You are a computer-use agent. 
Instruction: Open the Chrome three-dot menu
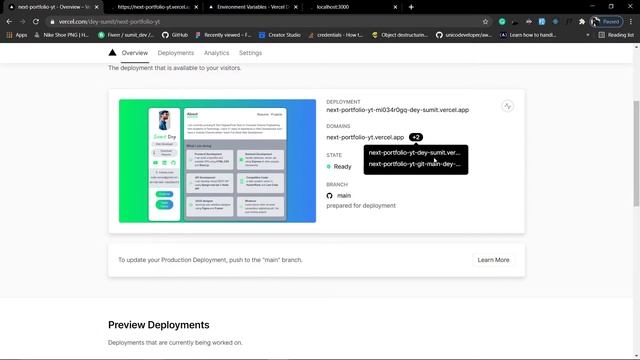[631, 22]
